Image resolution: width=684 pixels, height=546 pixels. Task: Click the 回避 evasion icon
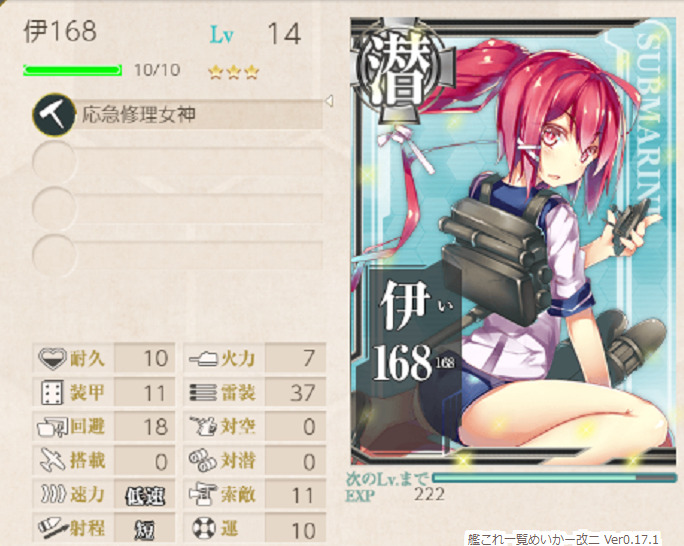coord(52,427)
